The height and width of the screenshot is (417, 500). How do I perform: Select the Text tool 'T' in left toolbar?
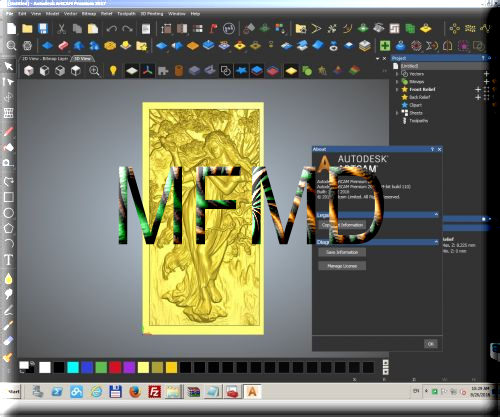pos(9,260)
